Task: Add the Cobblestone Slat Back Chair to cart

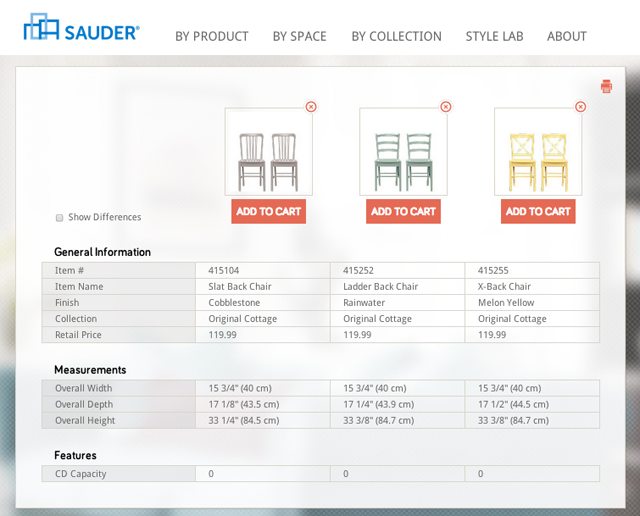Action: click(x=269, y=211)
